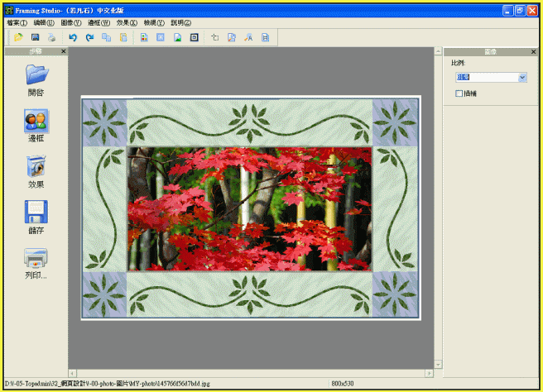Click the scale percentage input field
The width and height of the screenshot is (543, 392).
(486, 78)
